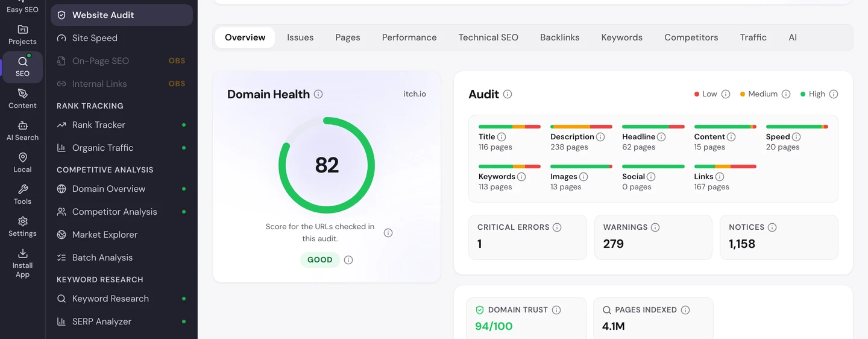The image size is (868, 339).
Task: Open Internal Links sidebar item
Action: coord(122,84)
